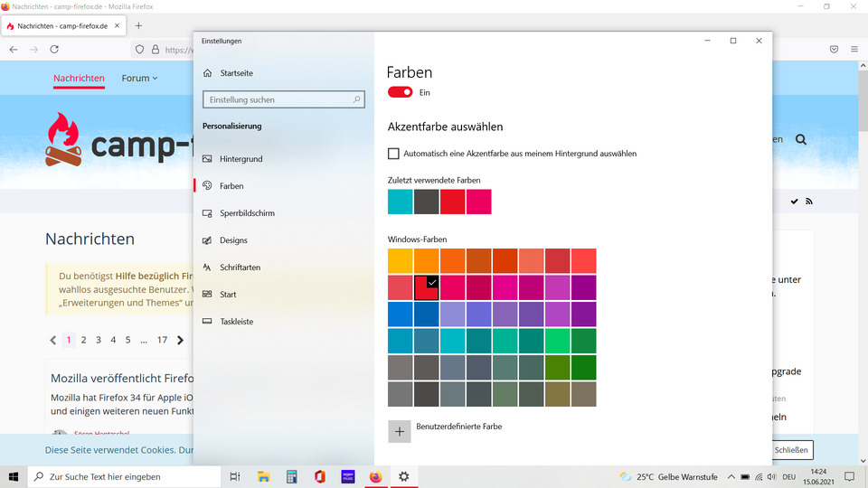Viewport: 868px width, 488px height.
Task: Click the Schließen cookie banner button
Action: tap(792, 450)
